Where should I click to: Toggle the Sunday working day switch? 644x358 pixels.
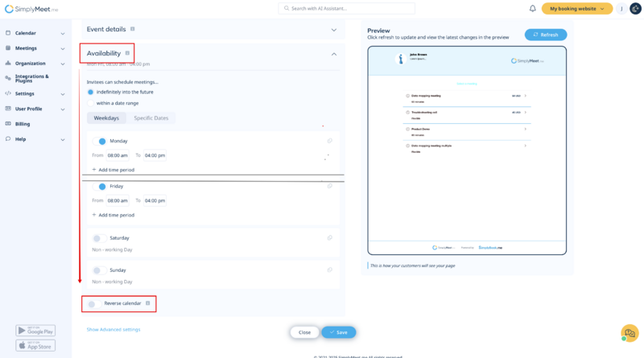coord(98,270)
